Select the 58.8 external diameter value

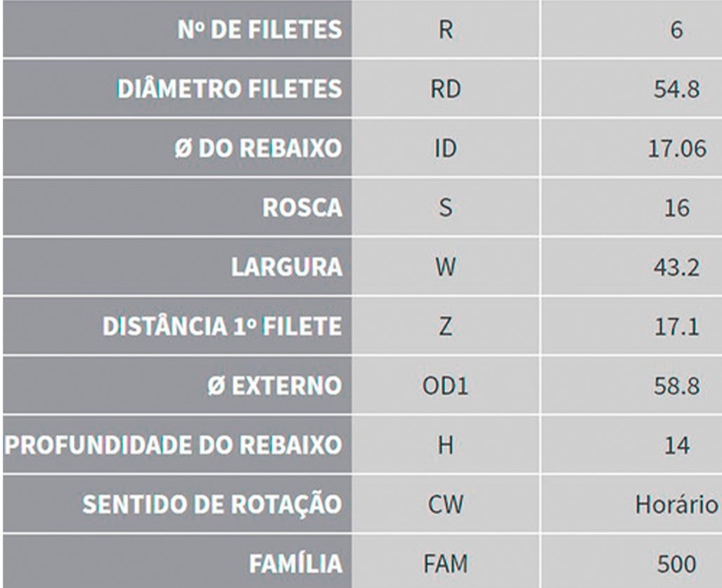pyautogui.click(x=676, y=386)
